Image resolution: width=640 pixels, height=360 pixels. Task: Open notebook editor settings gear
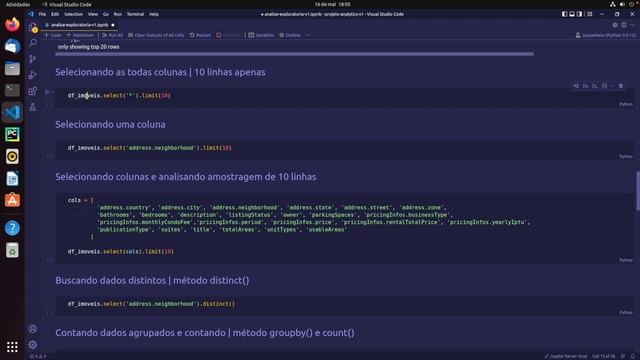pyautogui.click(x=615, y=25)
